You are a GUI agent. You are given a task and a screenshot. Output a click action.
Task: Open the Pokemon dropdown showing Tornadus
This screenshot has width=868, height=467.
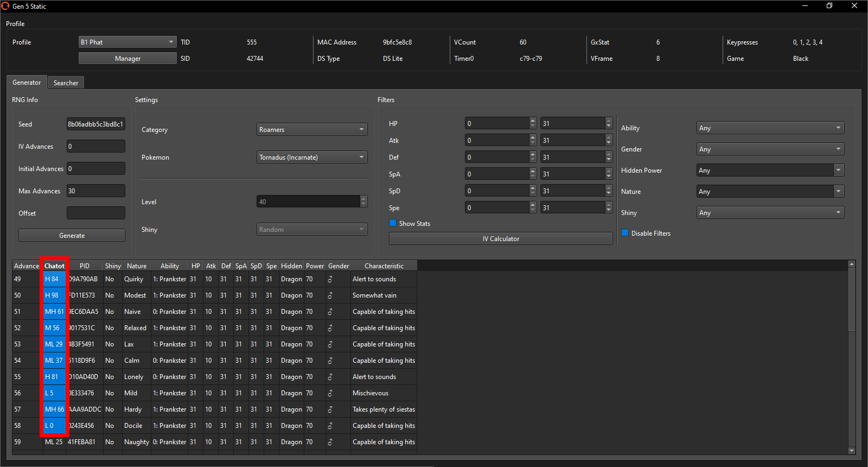pyautogui.click(x=312, y=157)
